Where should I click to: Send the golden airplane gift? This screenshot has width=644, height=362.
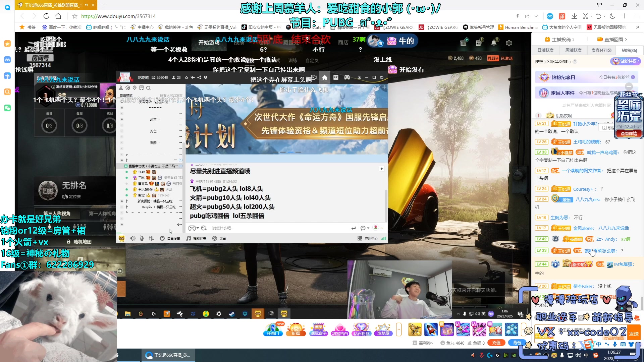(415, 329)
